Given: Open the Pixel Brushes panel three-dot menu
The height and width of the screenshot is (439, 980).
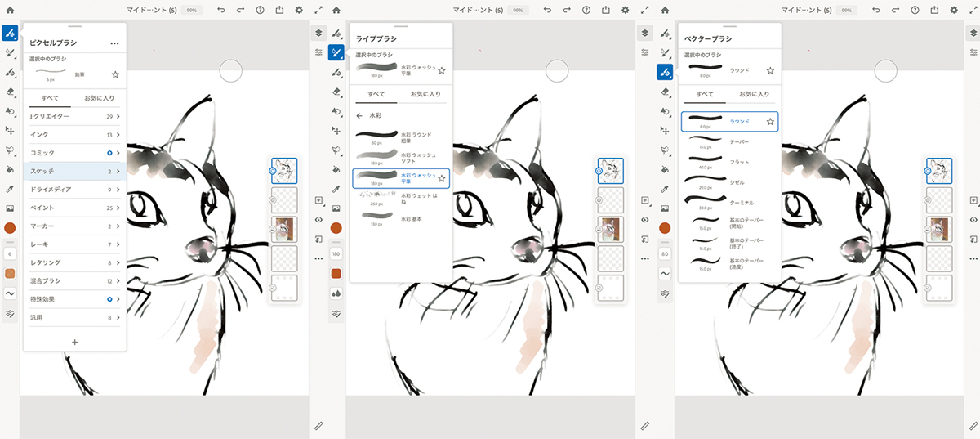Looking at the screenshot, I should click(x=114, y=43).
